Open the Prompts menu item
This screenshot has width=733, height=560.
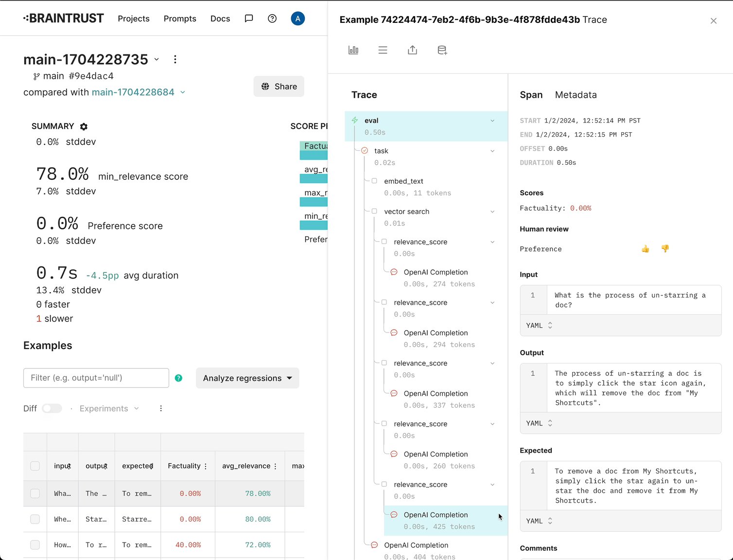coord(180,18)
